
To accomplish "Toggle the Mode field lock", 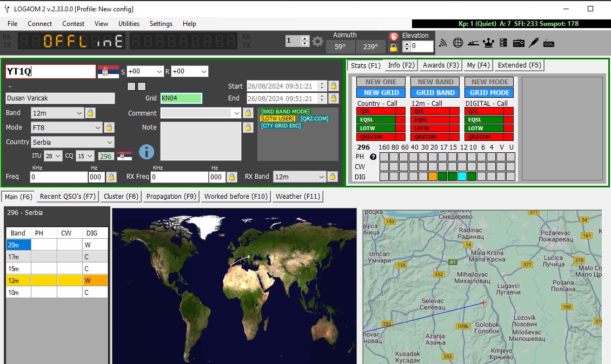I will click(109, 127).
